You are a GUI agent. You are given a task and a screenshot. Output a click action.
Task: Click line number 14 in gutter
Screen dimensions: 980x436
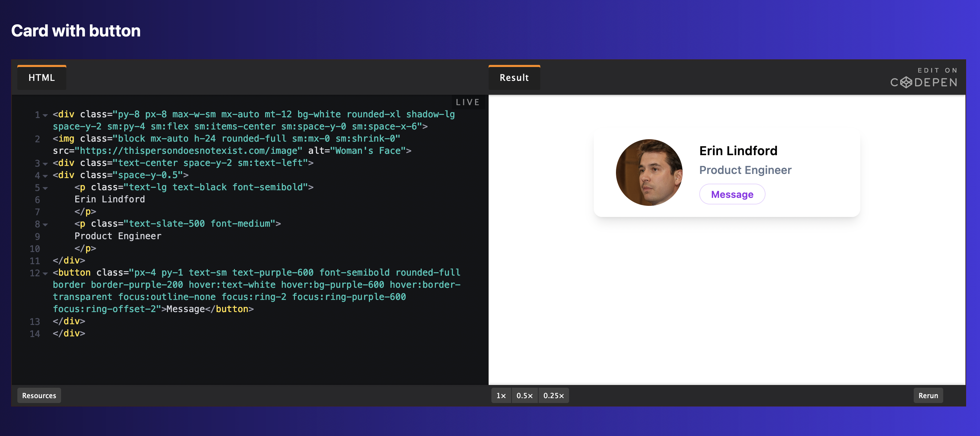(35, 334)
